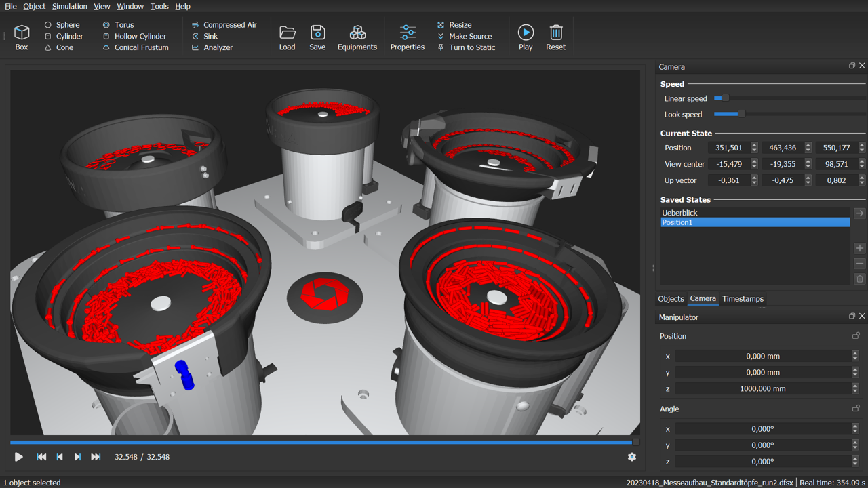Image resolution: width=868 pixels, height=488 pixels.
Task: Insert a Sink element
Action: click(205, 37)
